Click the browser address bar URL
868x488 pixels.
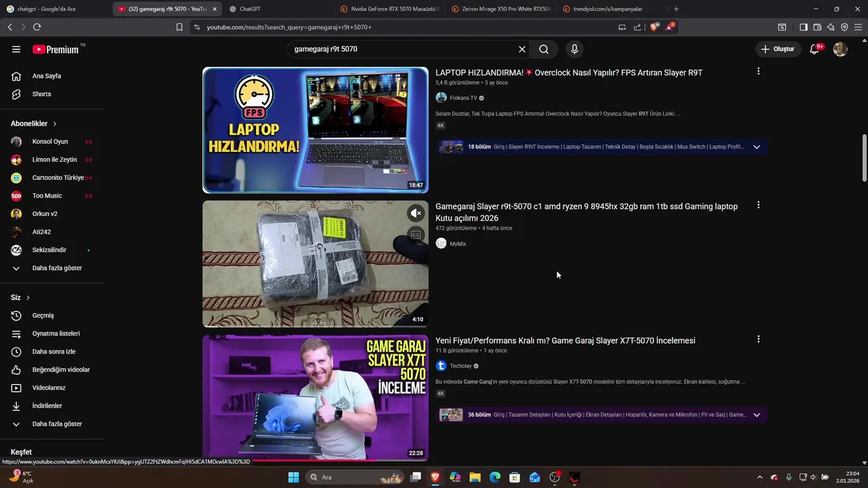click(x=289, y=27)
